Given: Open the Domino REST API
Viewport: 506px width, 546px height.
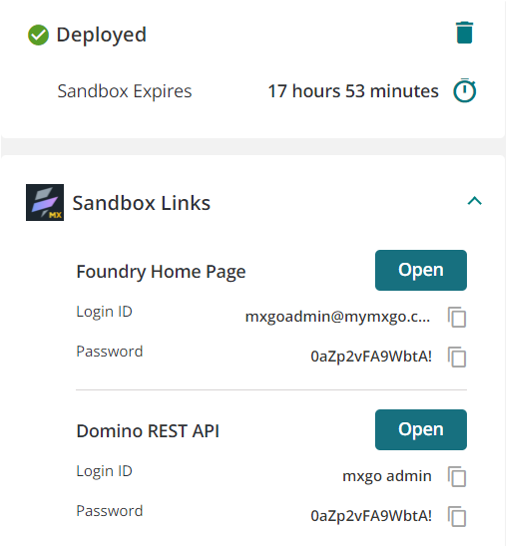Looking at the screenshot, I should click(421, 429).
